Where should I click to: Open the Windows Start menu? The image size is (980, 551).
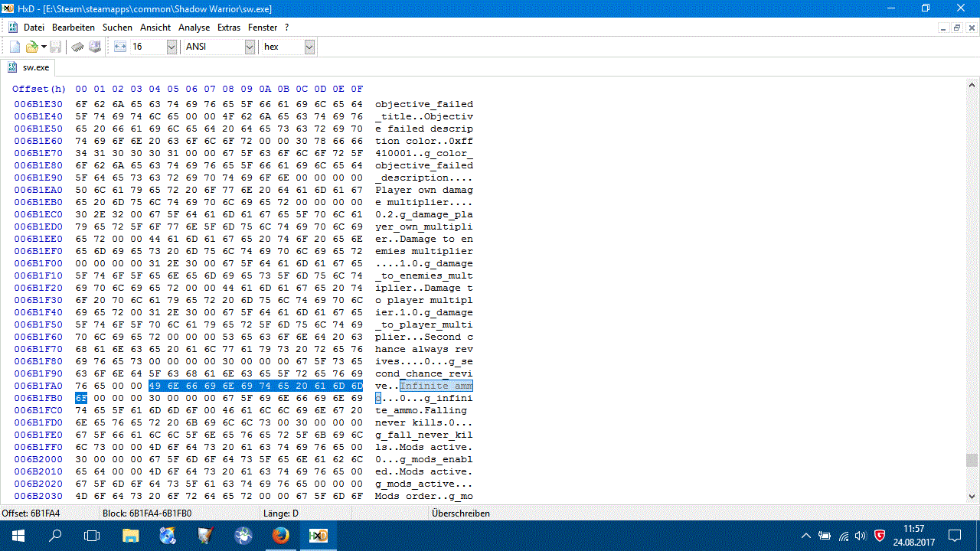click(x=18, y=536)
